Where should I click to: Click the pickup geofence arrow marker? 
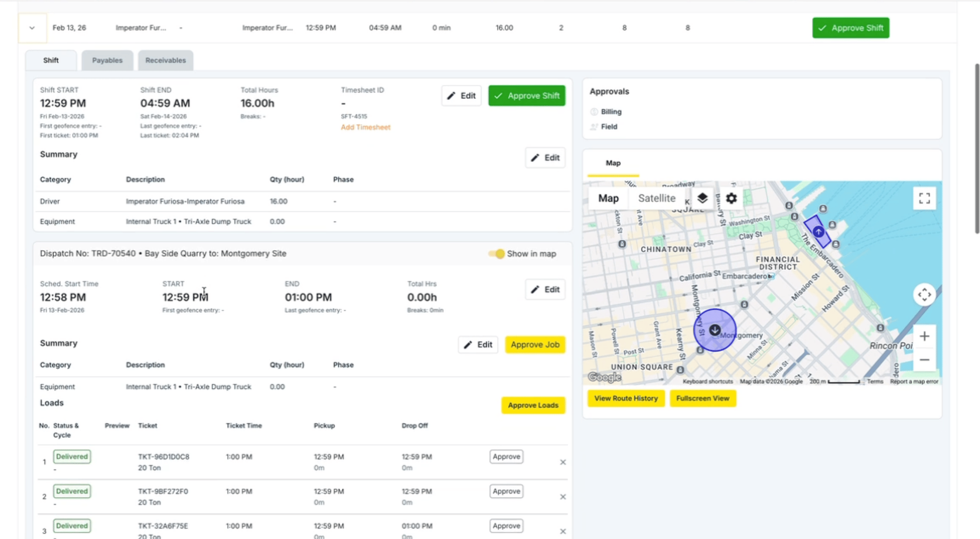point(818,232)
